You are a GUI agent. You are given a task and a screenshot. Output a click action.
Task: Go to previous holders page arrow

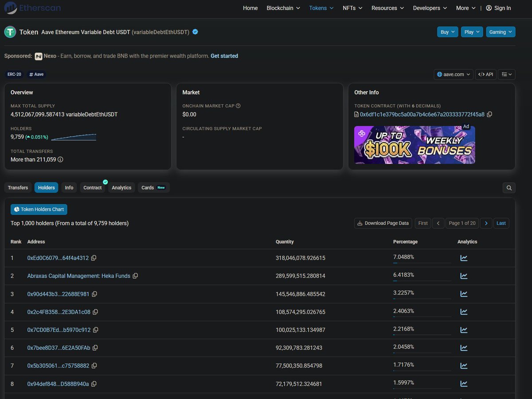tap(438, 223)
